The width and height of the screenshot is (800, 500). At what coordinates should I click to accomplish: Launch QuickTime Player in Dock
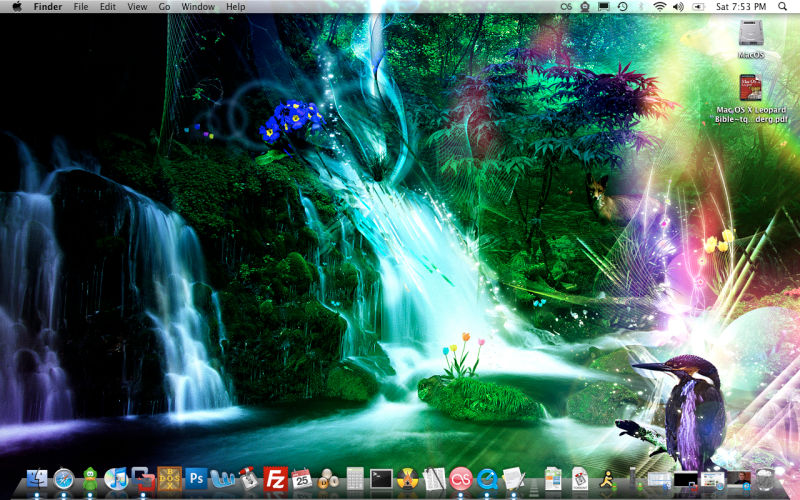[487, 479]
